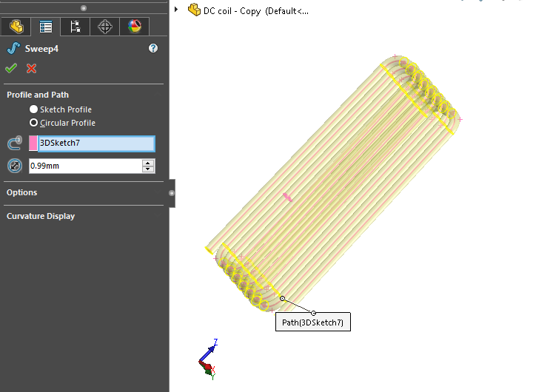Viewport: 533px width, 392px height.
Task: Expand the Options section
Action: [22, 192]
